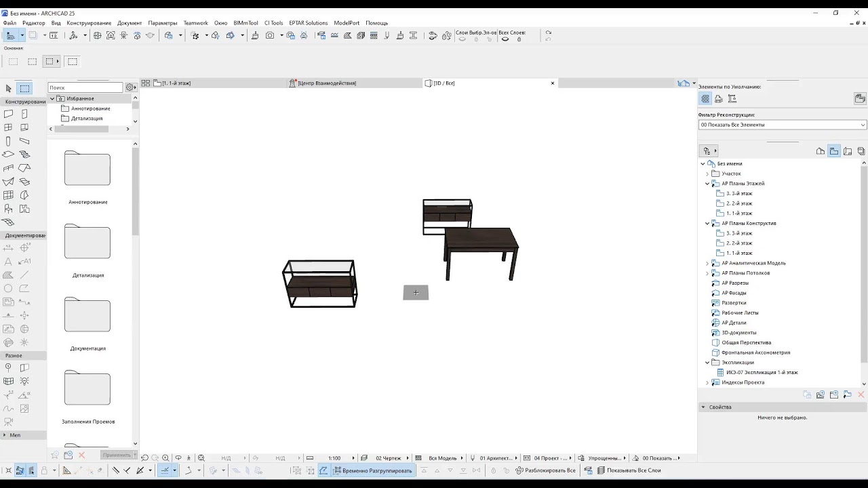868x488 pixels.
Task: Click the Fit in Window zoom icon
Action: click(201, 458)
